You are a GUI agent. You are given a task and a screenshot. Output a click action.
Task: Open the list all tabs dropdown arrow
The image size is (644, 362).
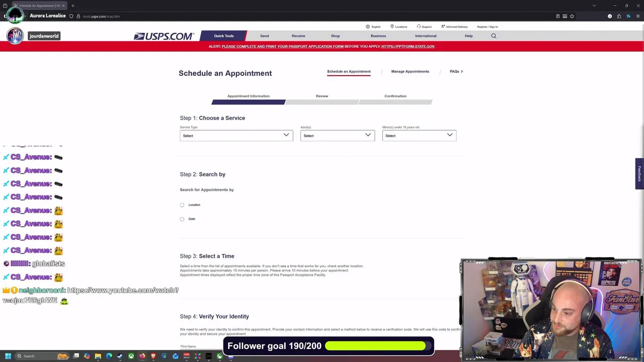(x=594, y=6)
